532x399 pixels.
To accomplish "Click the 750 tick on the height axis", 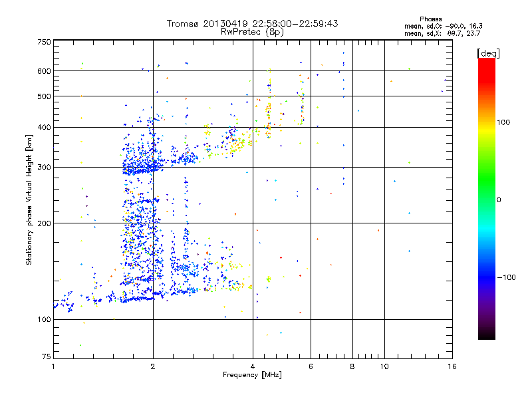I will point(44,42).
